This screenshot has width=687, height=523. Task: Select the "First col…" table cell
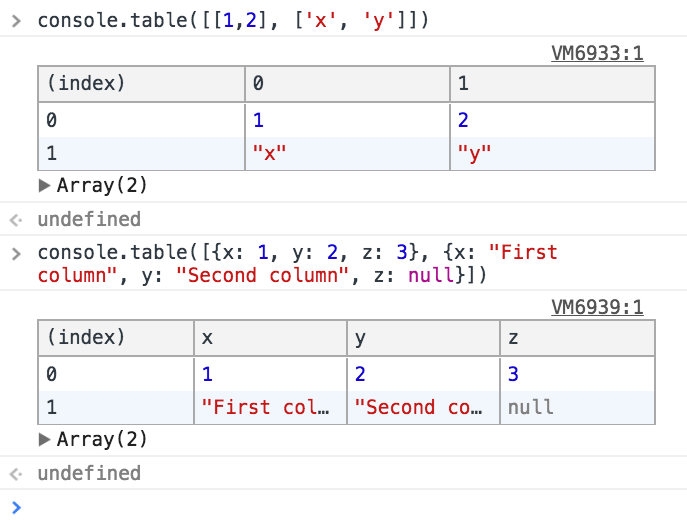(x=268, y=407)
